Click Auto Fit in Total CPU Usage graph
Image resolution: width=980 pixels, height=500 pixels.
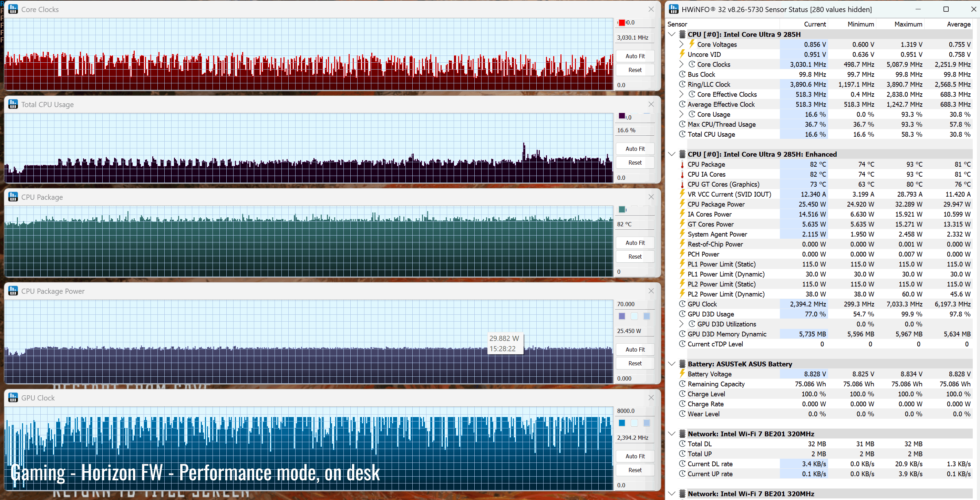click(635, 149)
